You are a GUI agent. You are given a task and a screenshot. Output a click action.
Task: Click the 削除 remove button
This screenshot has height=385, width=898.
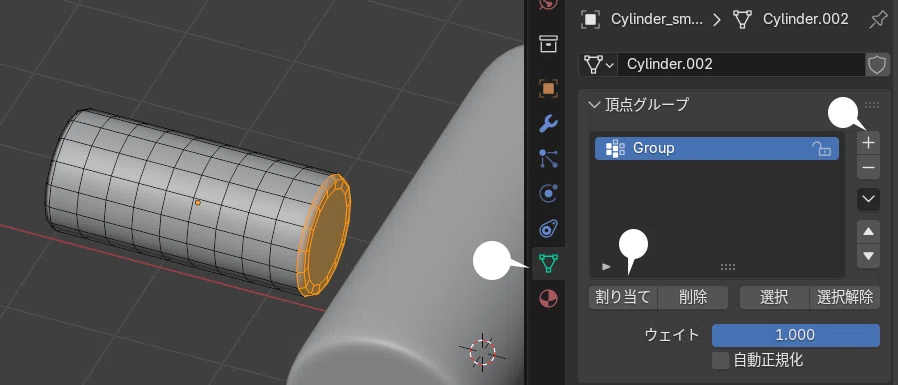pos(693,297)
